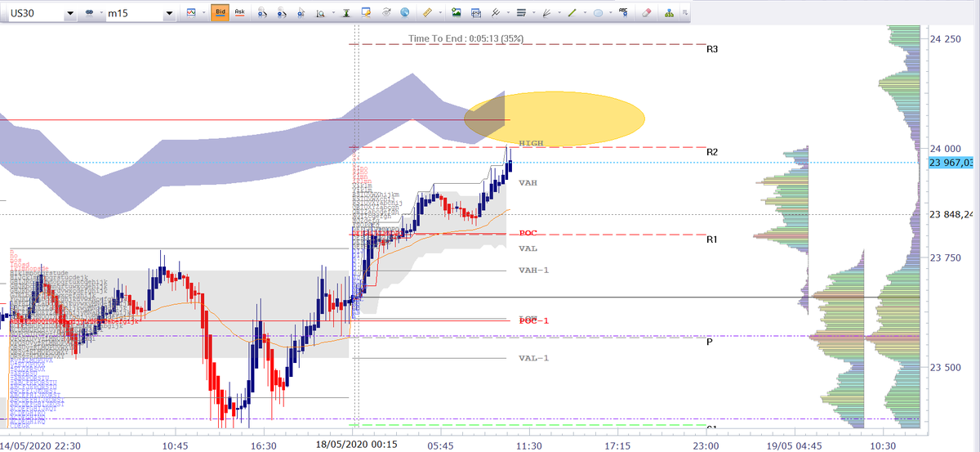Open the m15 timeframe dropdown
Screen dimensions: 980x452
click(168, 13)
